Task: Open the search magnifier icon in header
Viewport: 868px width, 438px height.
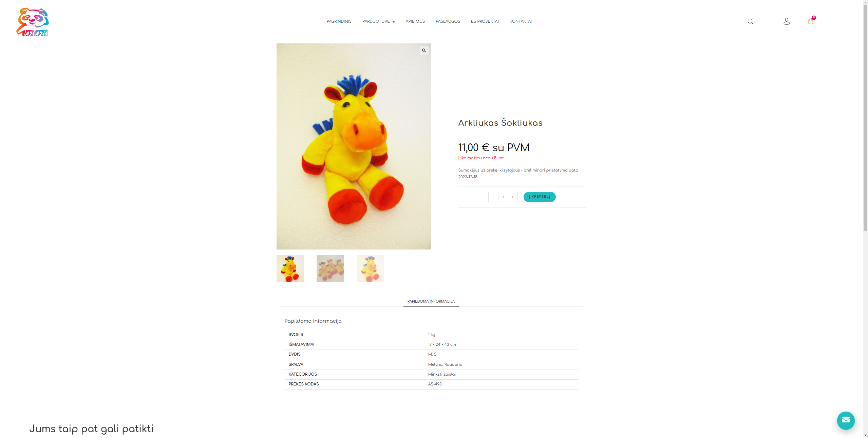Action: pyautogui.click(x=750, y=22)
